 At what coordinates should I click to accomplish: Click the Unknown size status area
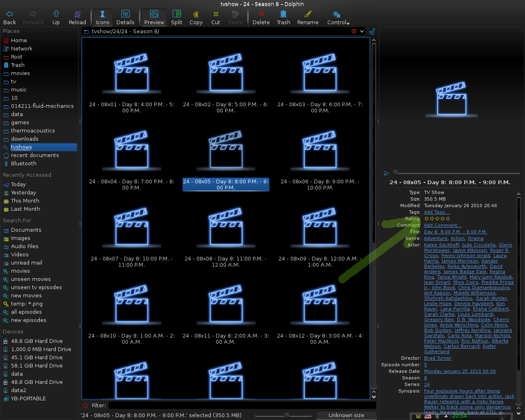point(346,415)
